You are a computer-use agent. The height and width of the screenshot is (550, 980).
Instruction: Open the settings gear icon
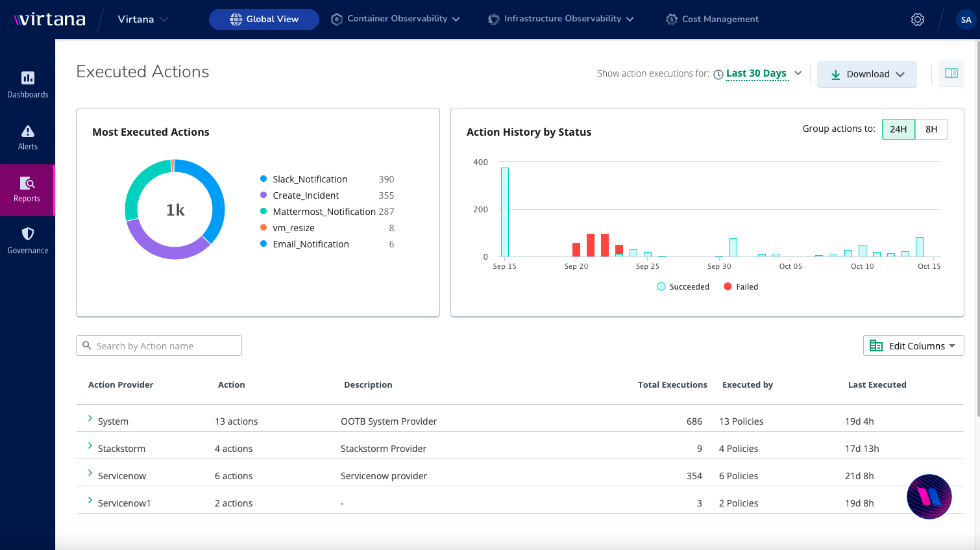pos(918,19)
